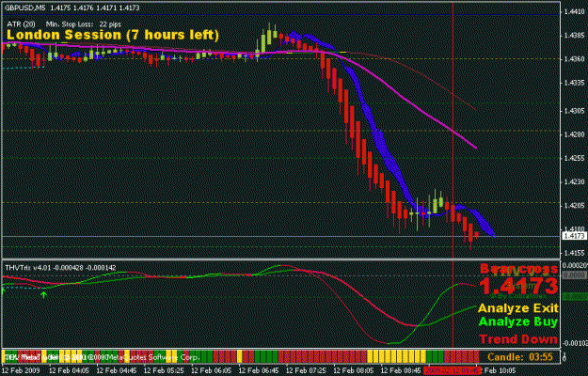Click the 12 Feb 07:25 time label
This screenshot has height=376, width=588.
tap(306, 370)
